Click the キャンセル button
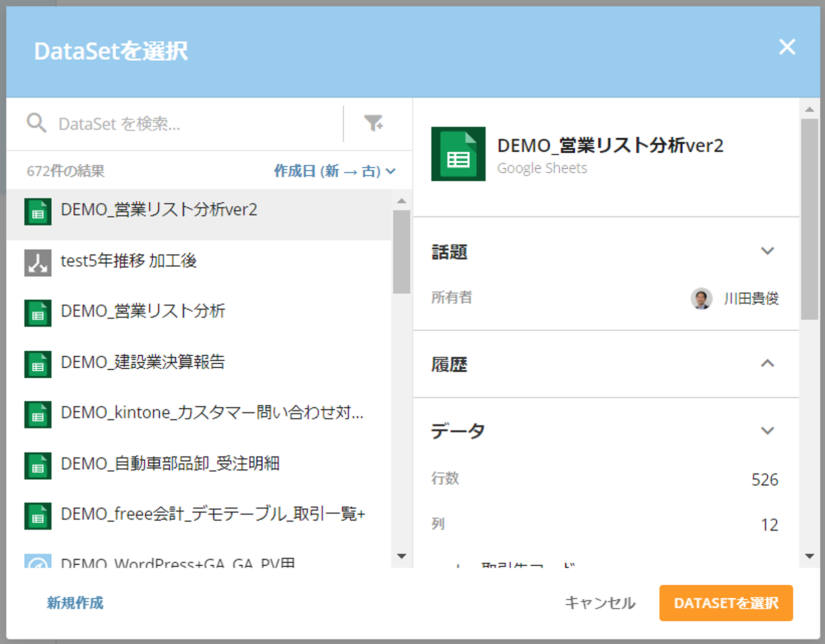Screen dimensions: 825x644 tap(600, 603)
